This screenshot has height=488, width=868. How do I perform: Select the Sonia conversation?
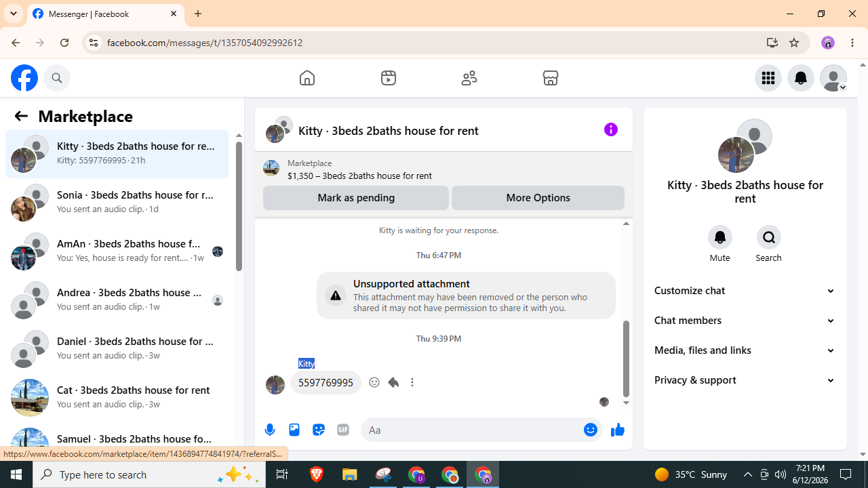(x=117, y=202)
